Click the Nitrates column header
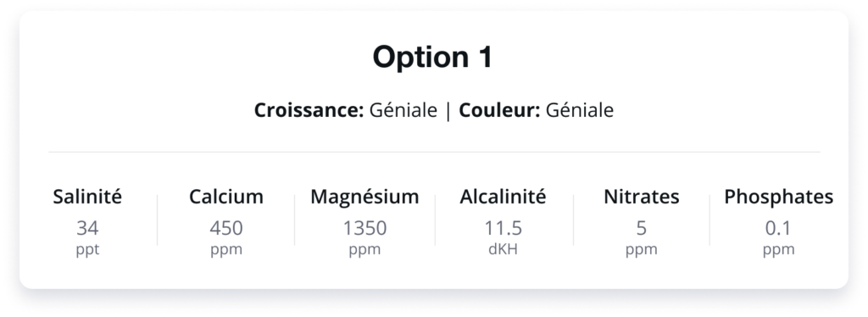868x317 pixels. (641, 197)
